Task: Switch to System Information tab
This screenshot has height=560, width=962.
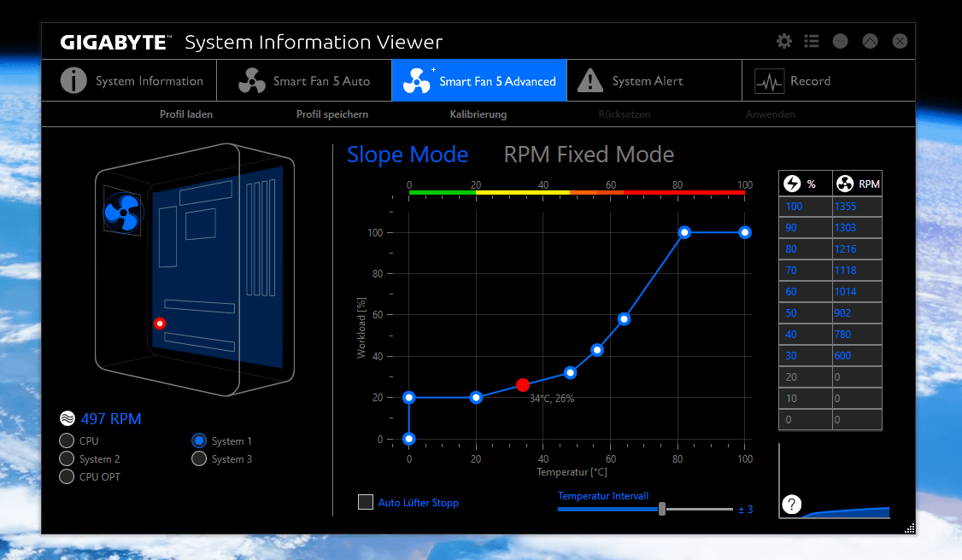Action: coord(130,80)
